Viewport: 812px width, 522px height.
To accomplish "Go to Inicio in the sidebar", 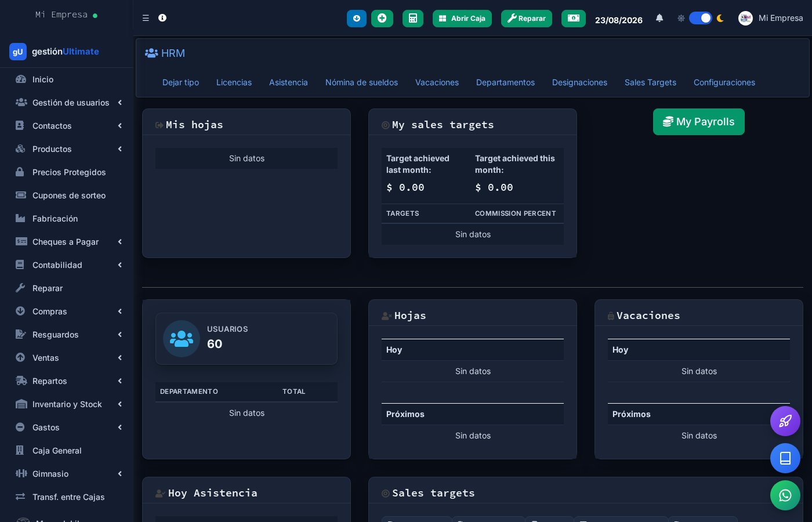I will 67,79.
